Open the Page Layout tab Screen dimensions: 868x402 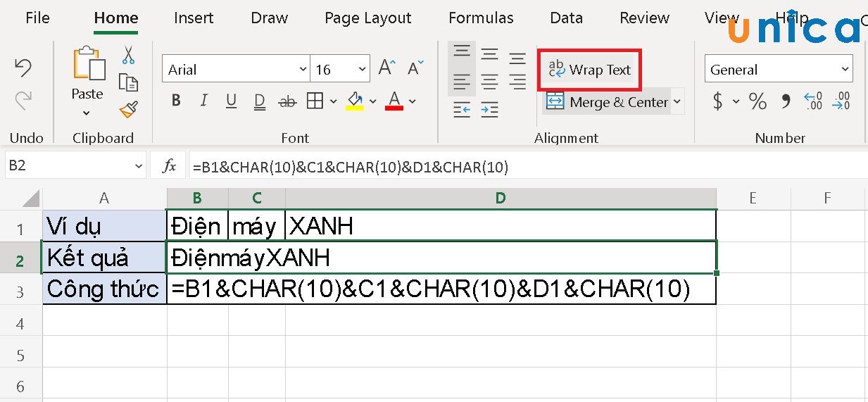[x=367, y=18]
